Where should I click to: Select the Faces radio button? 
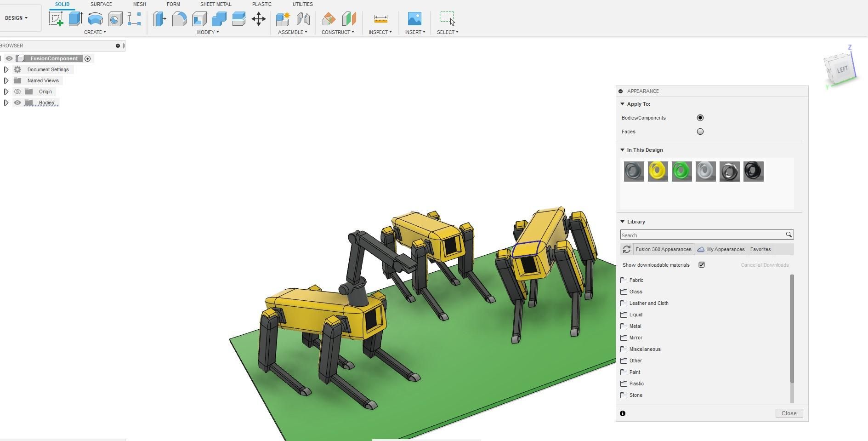700,132
